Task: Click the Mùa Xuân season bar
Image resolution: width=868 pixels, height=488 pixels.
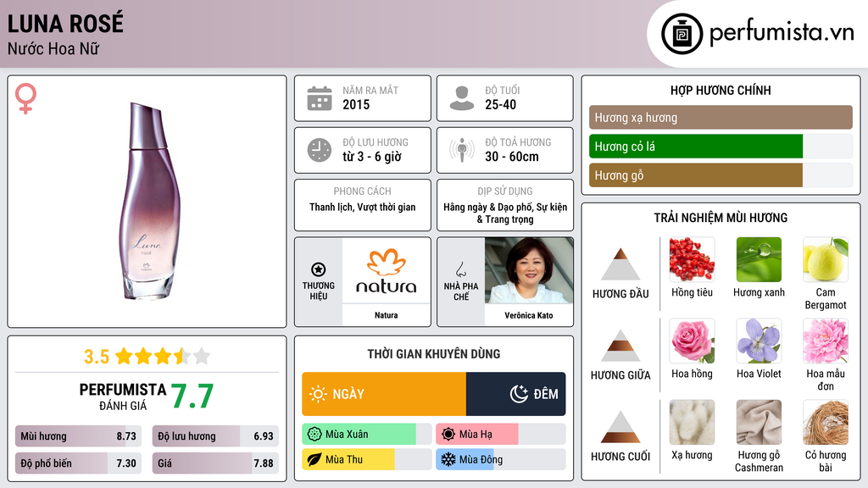Action: coord(367,435)
